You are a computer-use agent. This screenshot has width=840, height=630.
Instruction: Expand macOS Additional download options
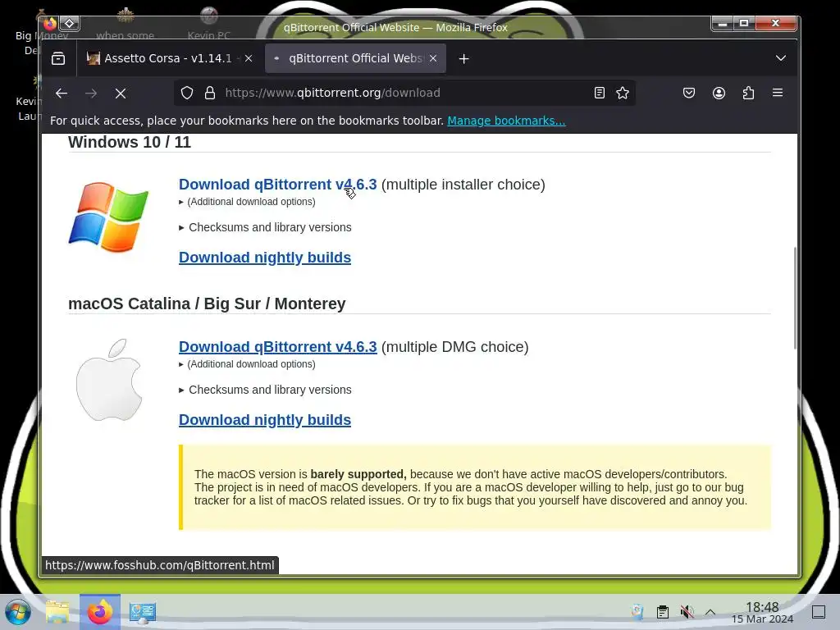coord(247,363)
